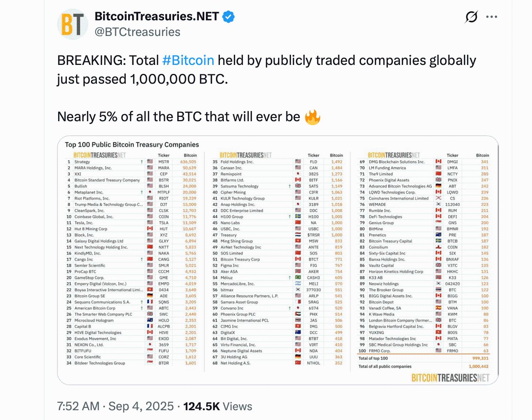Click the fire emoji in the tweet
The width and height of the screenshot is (532, 420).
(x=312, y=117)
